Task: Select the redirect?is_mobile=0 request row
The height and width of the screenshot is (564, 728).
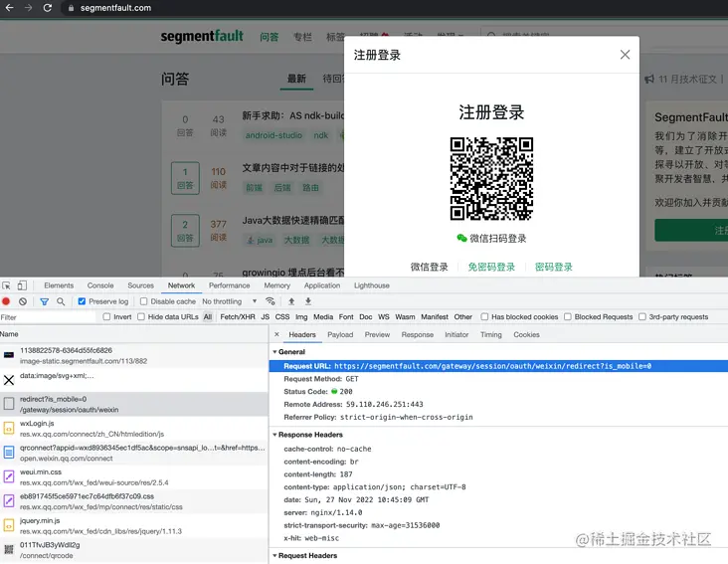Action: pyautogui.click(x=134, y=404)
